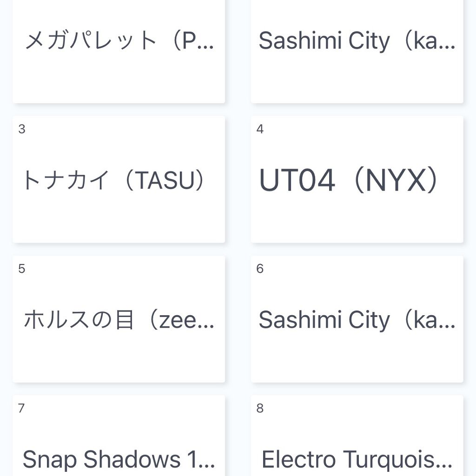
Task: Tap the ホルスの目 card title
Action: click(119, 320)
